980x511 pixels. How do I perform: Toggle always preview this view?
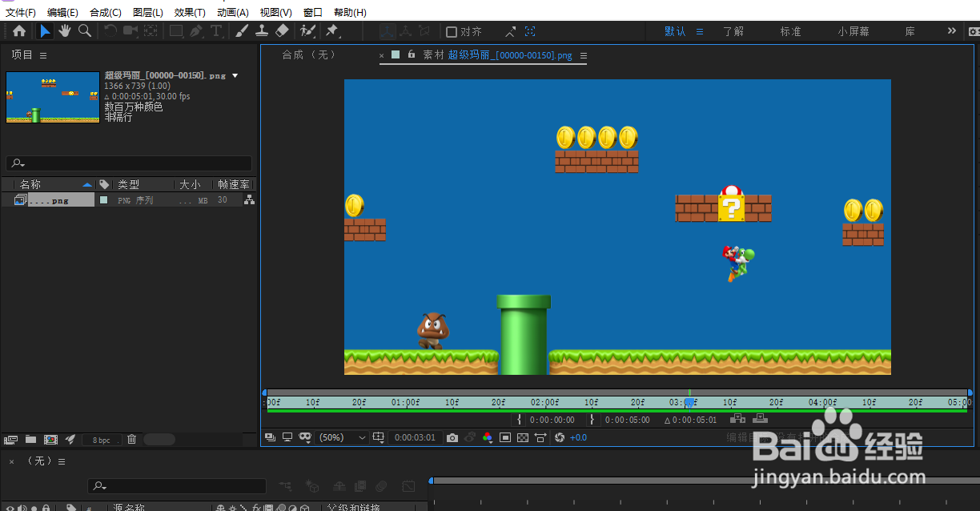(270, 437)
